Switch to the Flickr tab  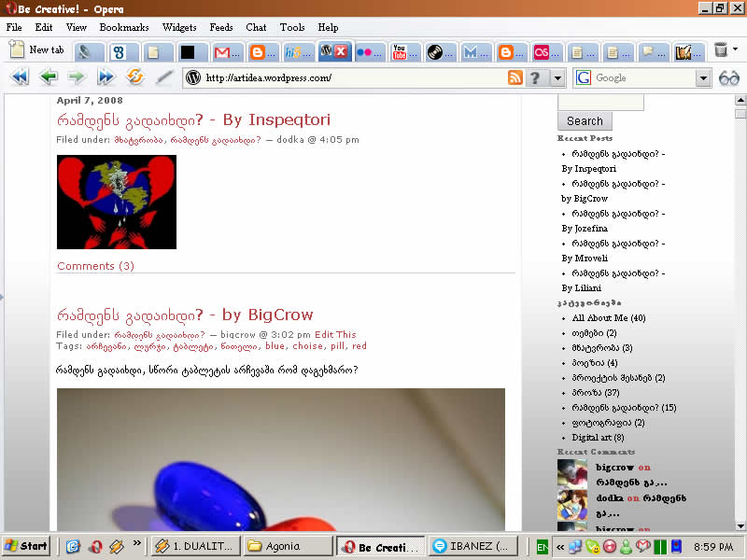[x=369, y=52]
